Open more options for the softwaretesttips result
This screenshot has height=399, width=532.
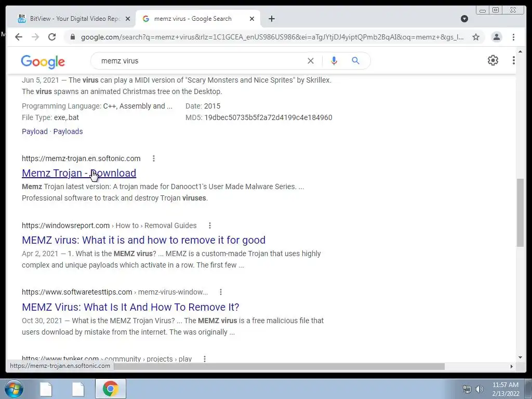point(220,292)
